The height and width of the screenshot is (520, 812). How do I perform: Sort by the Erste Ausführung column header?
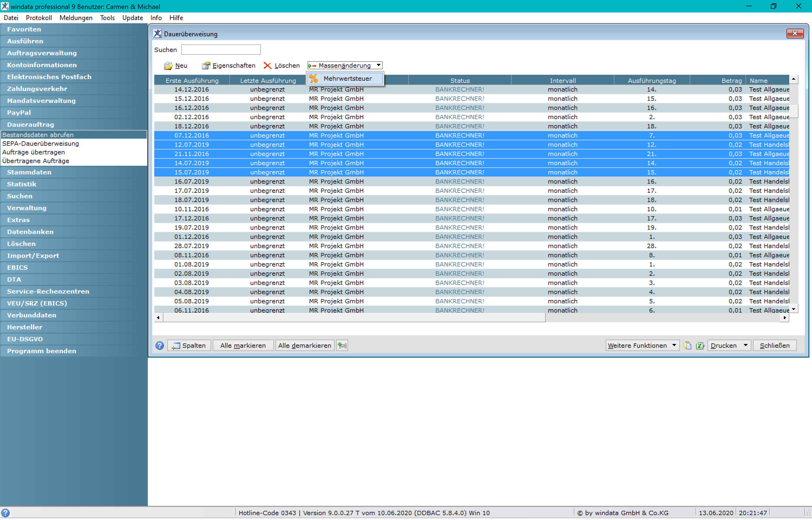192,80
